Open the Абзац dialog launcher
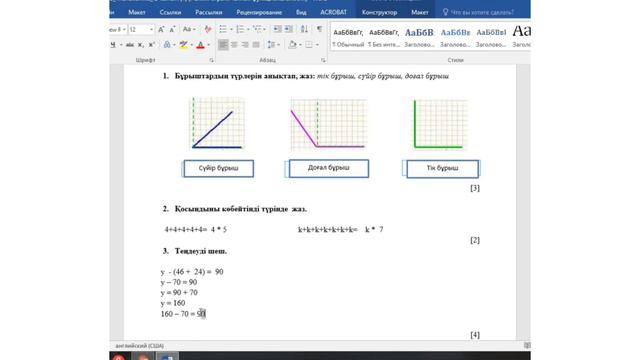 tap(323, 60)
